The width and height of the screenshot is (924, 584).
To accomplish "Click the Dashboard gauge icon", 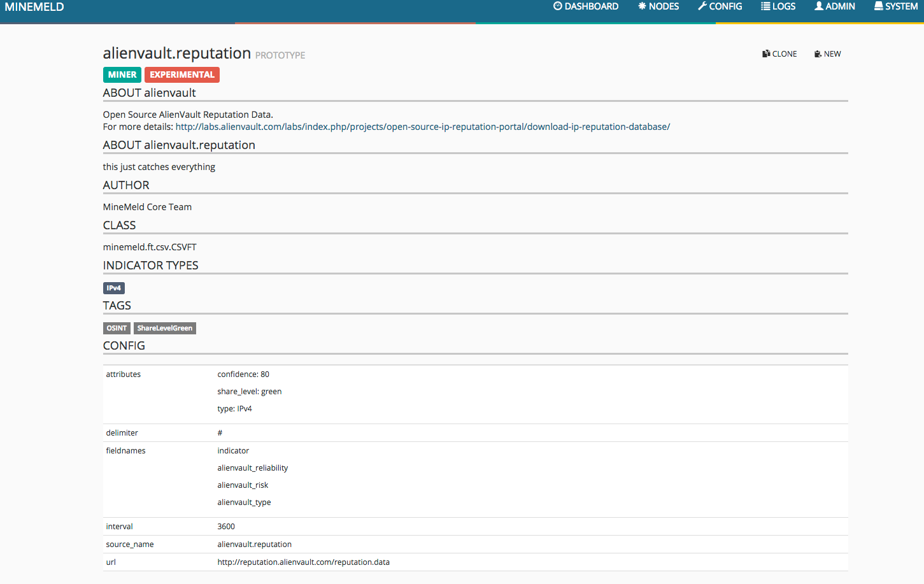I will click(558, 6).
